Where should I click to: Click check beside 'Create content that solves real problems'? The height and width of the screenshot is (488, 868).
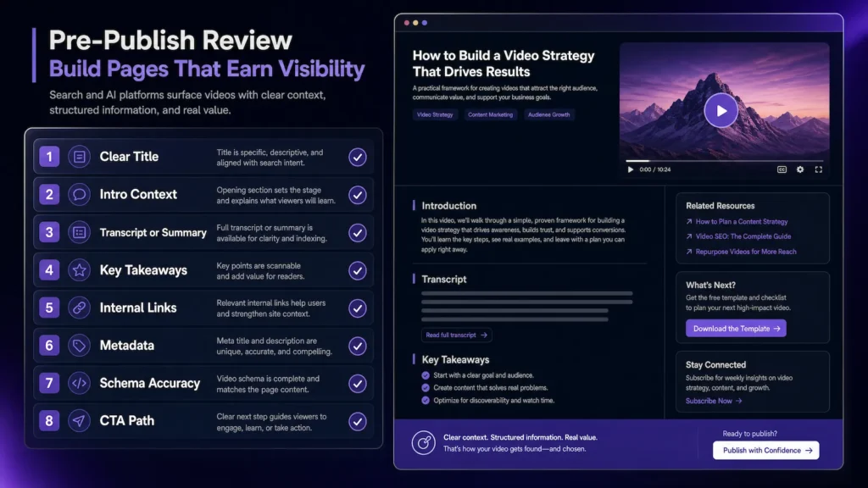point(426,388)
